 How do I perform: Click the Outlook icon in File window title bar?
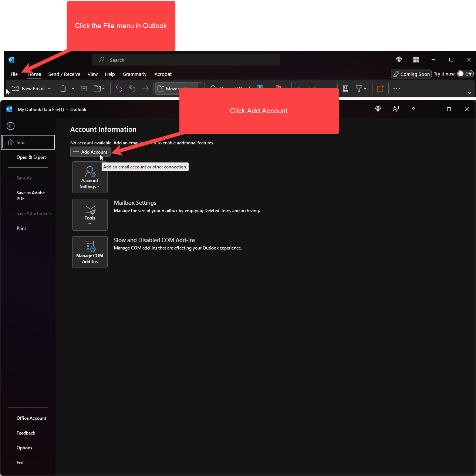9,109
